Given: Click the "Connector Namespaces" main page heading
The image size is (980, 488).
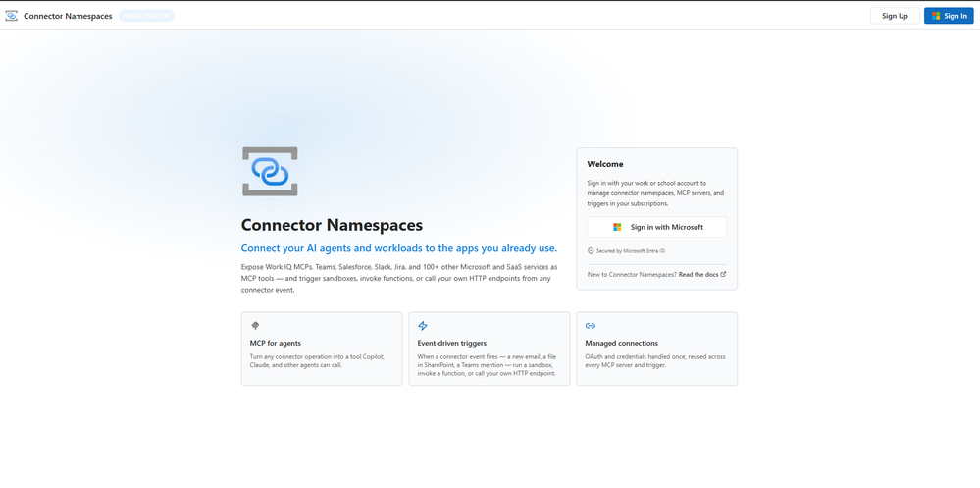Looking at the screenshot, I should (332, 225).
